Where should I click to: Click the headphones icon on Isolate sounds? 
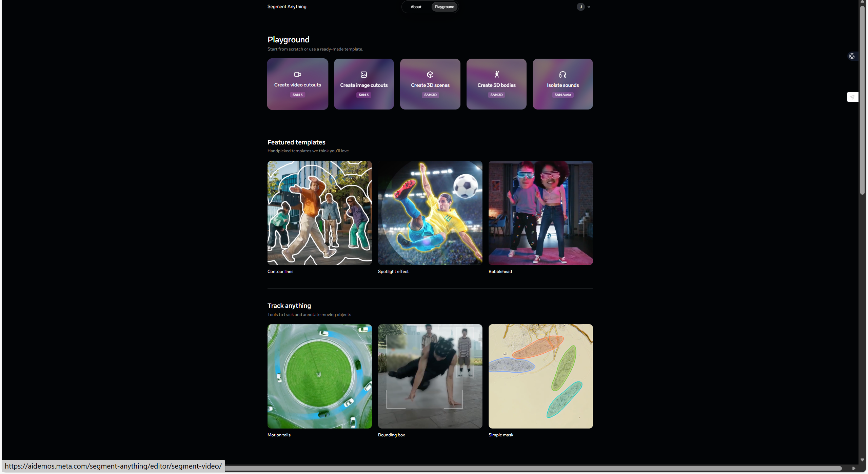click(x=563, y=75)
